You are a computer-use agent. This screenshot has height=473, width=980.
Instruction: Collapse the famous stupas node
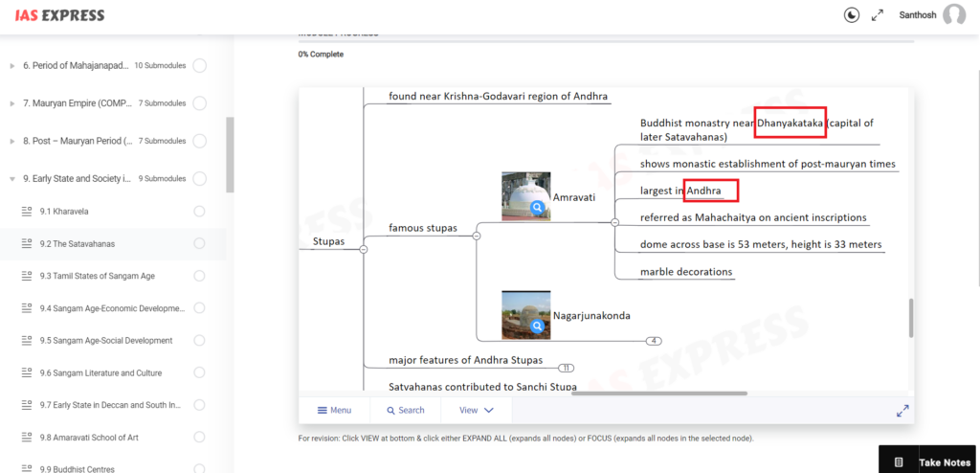[x=477, y=236]
